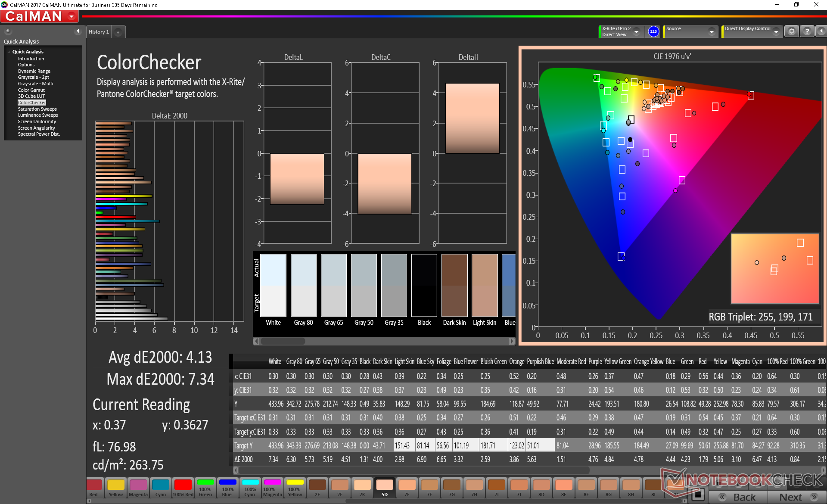The image size is (827, 504).
Task: Select the Dark Skin comparison swatch
Action: tap(454, 285)
